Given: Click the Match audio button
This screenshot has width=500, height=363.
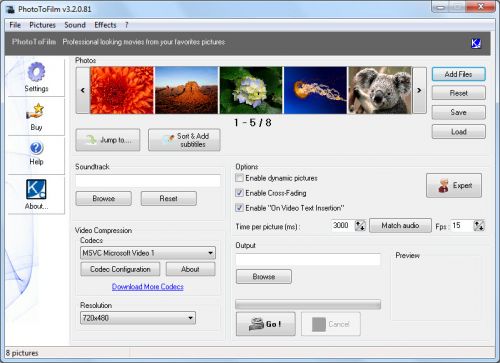Looking at the screenshot, I should (x=400, y=226).
